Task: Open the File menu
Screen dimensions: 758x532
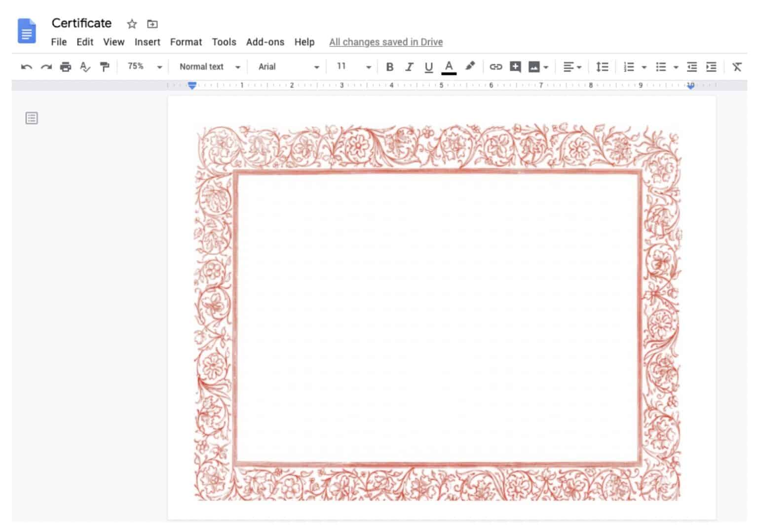Action: point(59,42)
